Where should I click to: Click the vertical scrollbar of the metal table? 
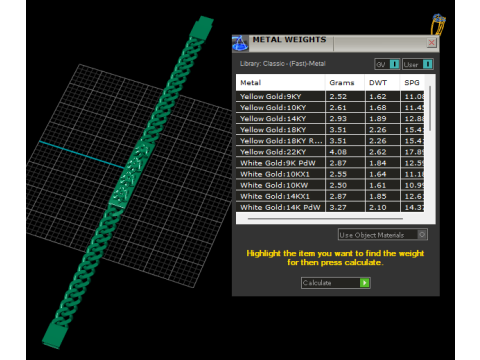point(430,108)
